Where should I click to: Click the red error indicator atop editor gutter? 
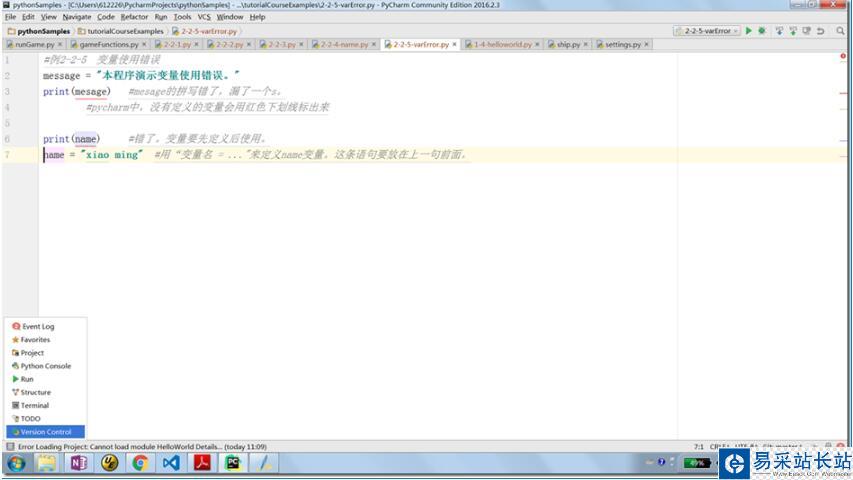pos(843,56)
